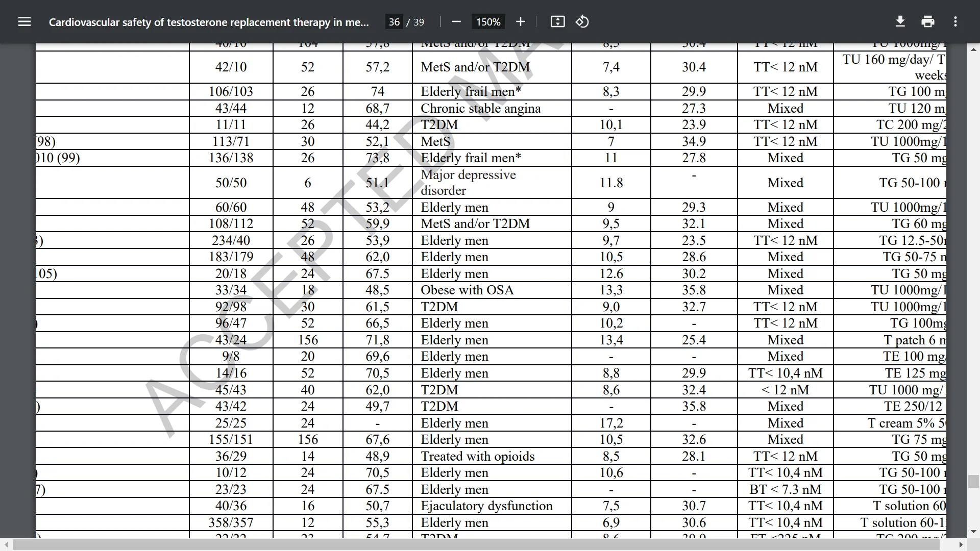This screenshot has height=551, width=980.
Task: Zoom in with the plus icon
Action: tap(520, 21)
